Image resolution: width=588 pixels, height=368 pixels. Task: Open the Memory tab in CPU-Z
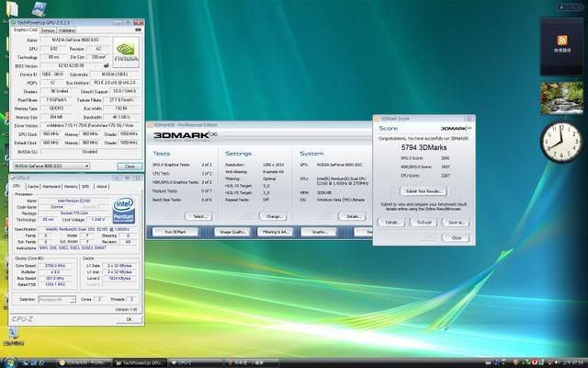click(x=71, y=187)
